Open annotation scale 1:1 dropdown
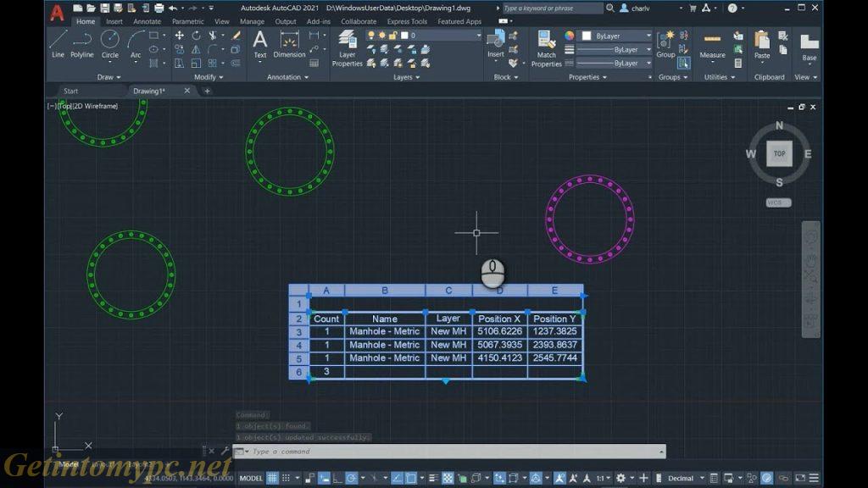Viewport: 868px width, 488px height. (x=603, y=478)
